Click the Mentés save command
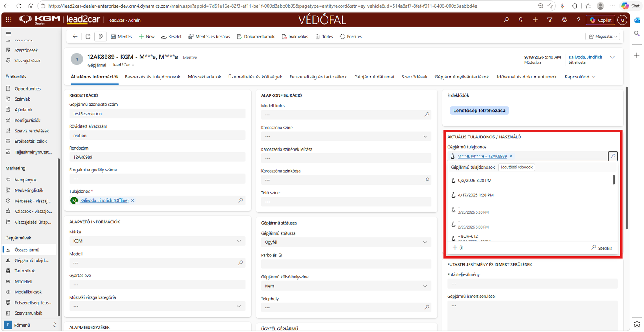The height and width of the screenshot is (332, 644). (x=121, y=37)
